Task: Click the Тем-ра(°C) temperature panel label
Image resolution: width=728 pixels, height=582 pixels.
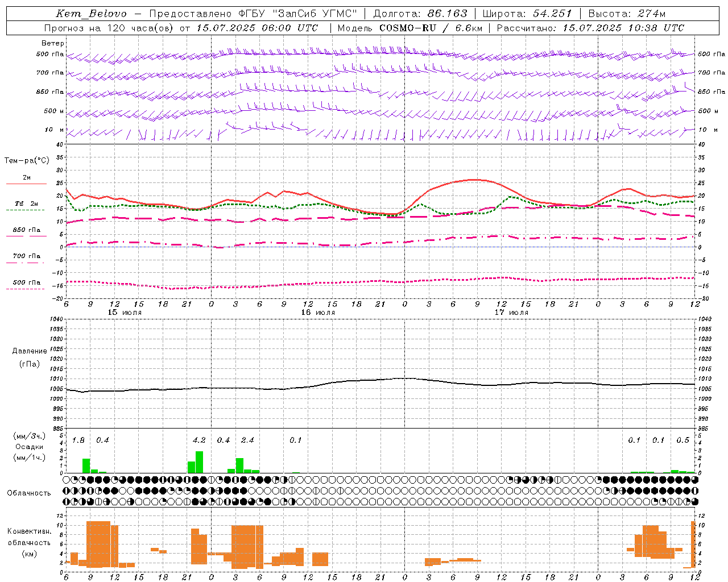Action: click(x=27, y=161)
